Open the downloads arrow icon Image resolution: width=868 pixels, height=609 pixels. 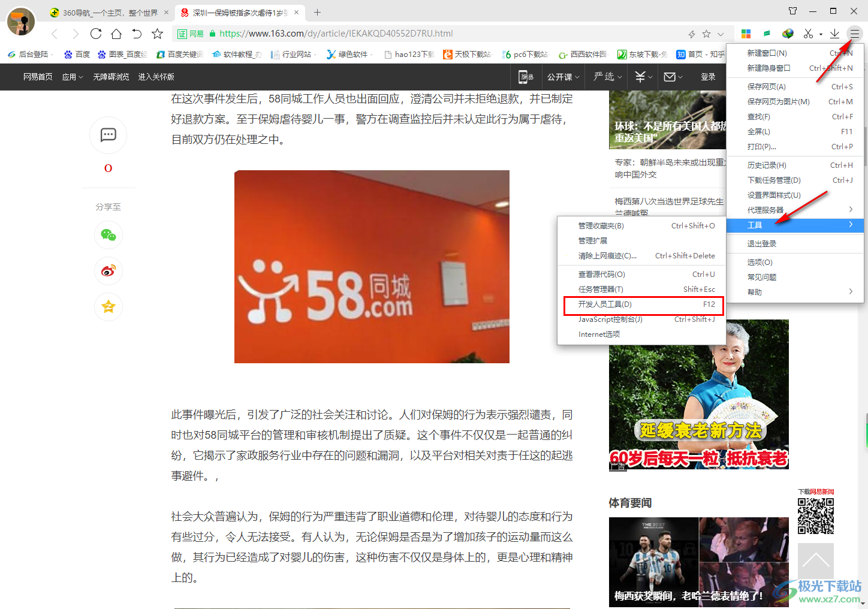[x=834, y=34]
